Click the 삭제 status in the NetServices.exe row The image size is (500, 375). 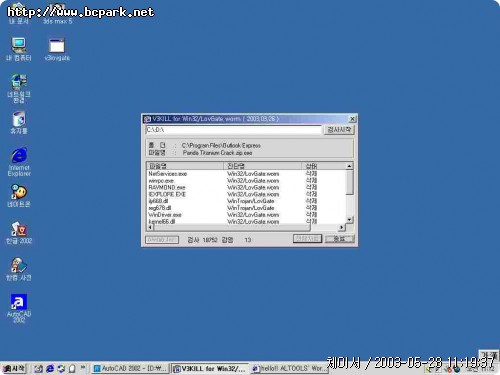coord(311,174)
